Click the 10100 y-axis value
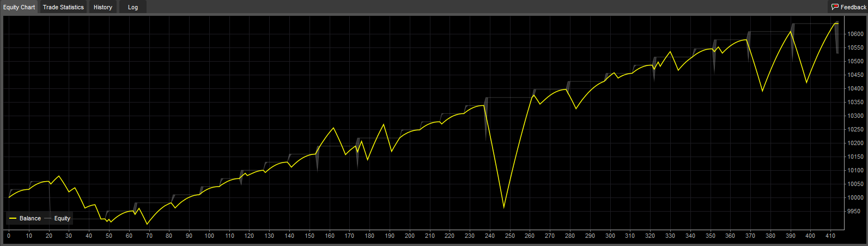Image resolution: width=868 pixels, height=246 pixels. coord(855,170)
